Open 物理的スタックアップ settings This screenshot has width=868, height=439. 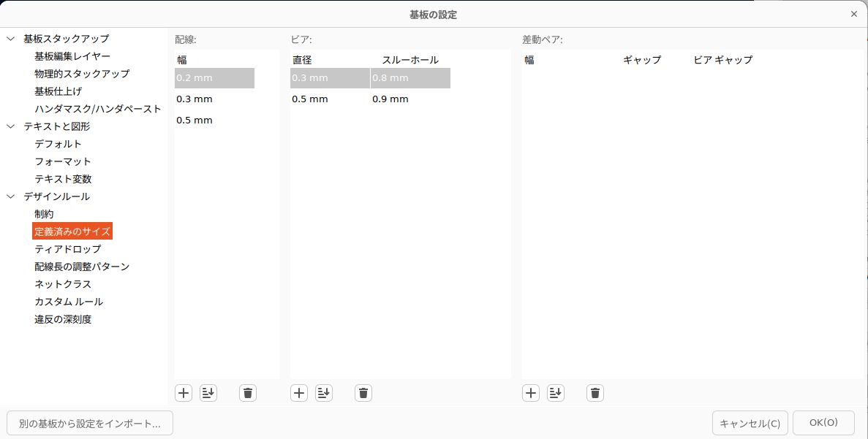click(x=82, y=74)
